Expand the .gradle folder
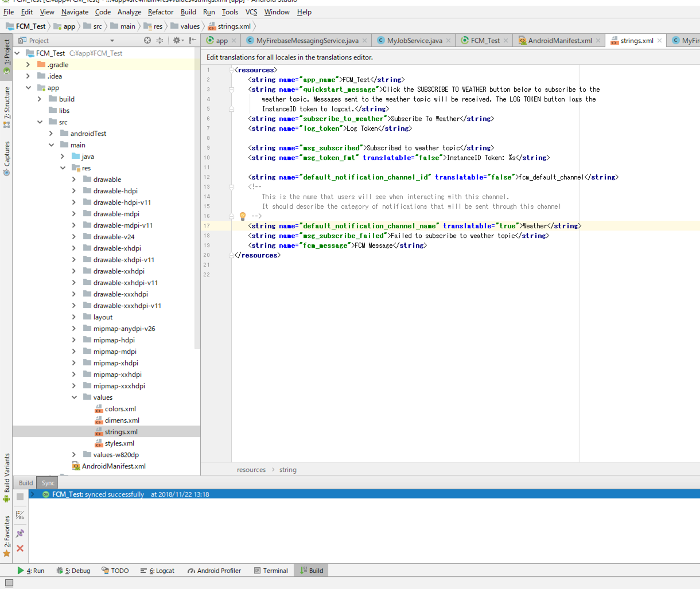 click(x=28, y=65)
